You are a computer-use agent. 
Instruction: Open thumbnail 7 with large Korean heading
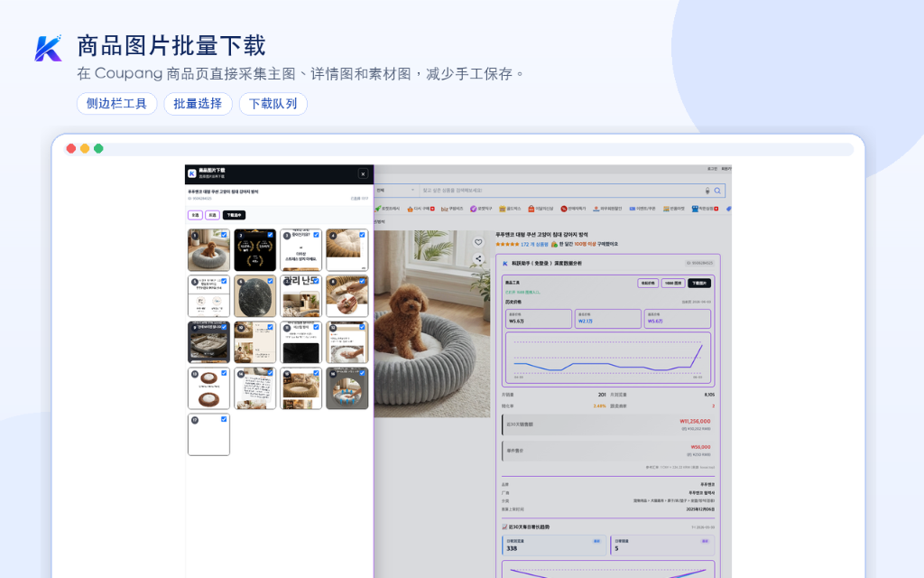[300, 296]
